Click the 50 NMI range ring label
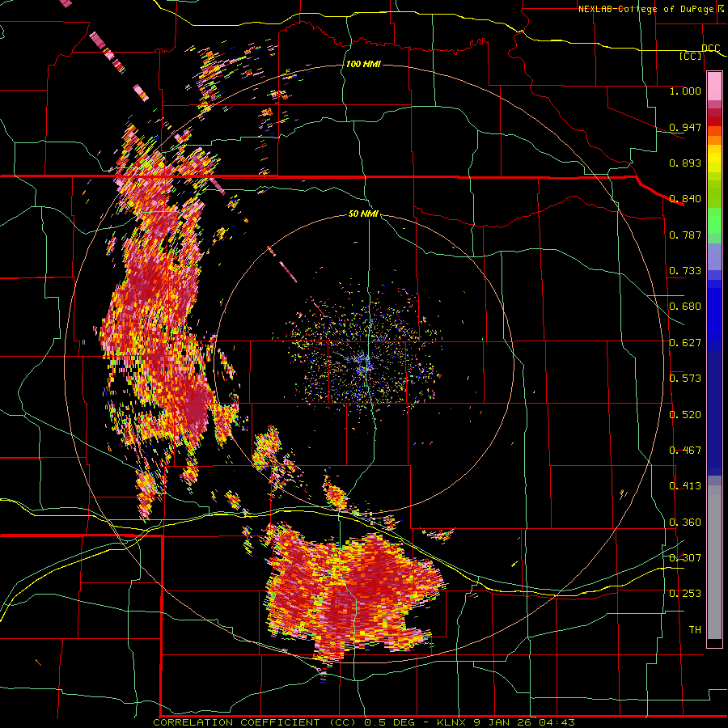 [363, 214]
